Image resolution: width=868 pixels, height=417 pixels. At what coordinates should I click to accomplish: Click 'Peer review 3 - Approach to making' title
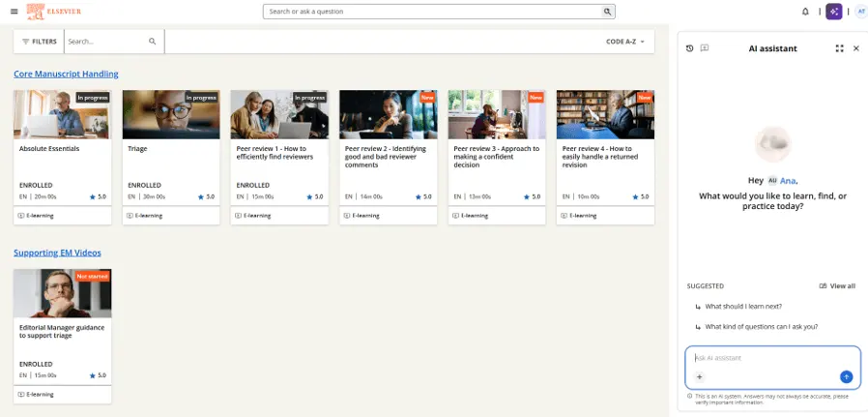tap(496, 157)
